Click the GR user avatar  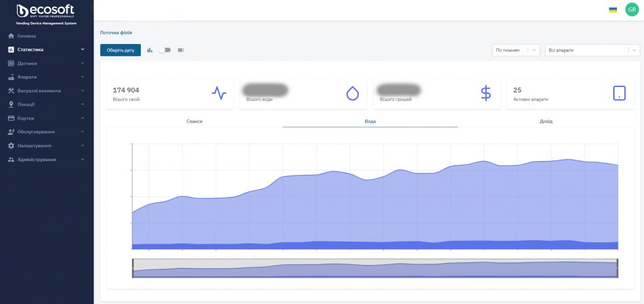[631, 9]
